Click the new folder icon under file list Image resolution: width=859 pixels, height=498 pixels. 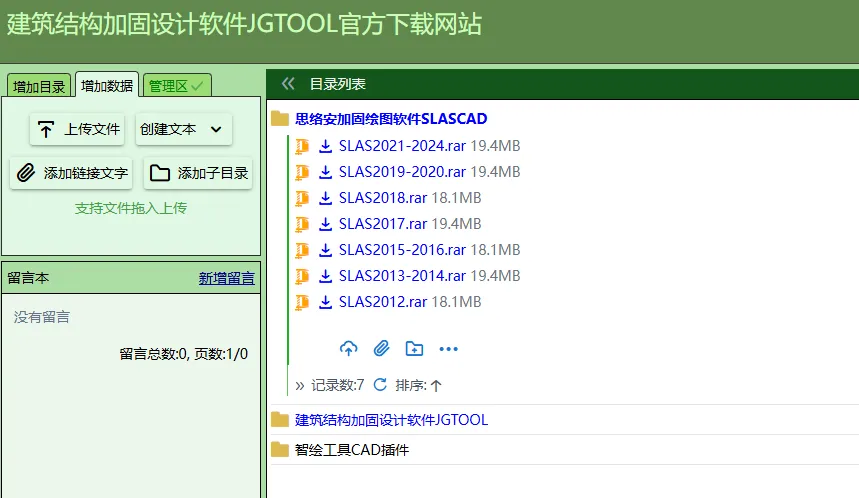point(414,348)
